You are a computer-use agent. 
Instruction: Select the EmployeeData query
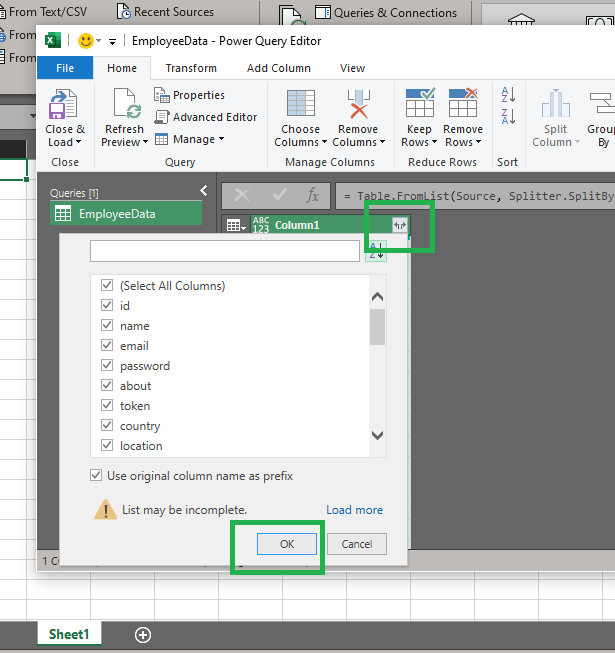(x=126, y=214)
